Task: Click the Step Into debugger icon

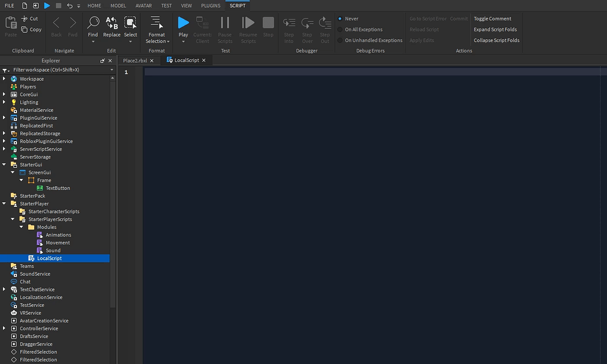Action: (x=289, y=23)
